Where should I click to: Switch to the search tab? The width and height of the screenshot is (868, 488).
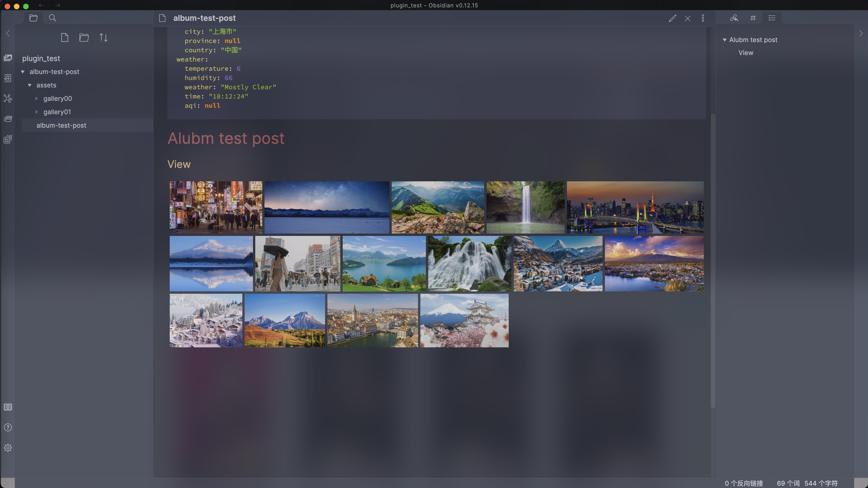[52, 18]
